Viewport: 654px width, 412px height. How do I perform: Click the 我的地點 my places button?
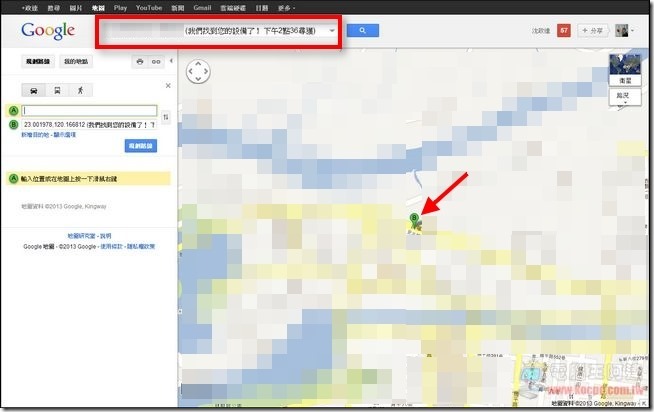(76, 62)
